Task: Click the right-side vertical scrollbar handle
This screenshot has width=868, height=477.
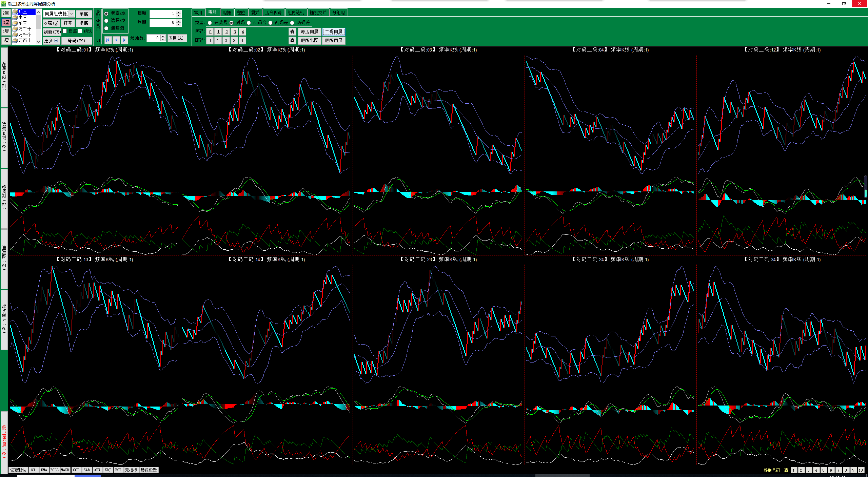Action: (865, 186)
